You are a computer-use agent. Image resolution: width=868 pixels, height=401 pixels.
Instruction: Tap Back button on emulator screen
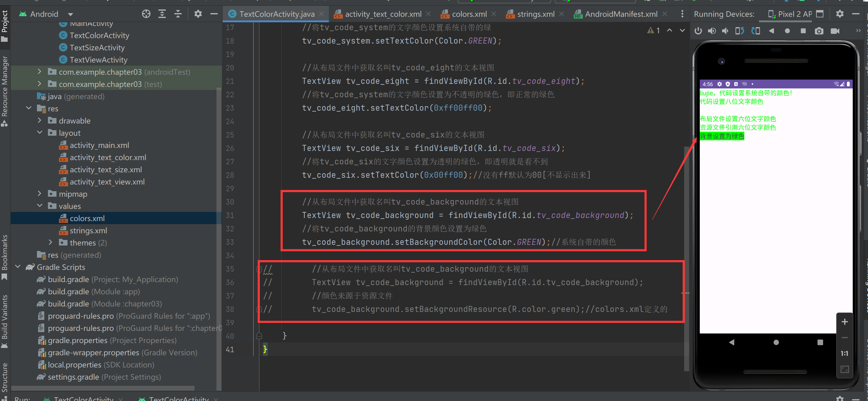(732, 342)
